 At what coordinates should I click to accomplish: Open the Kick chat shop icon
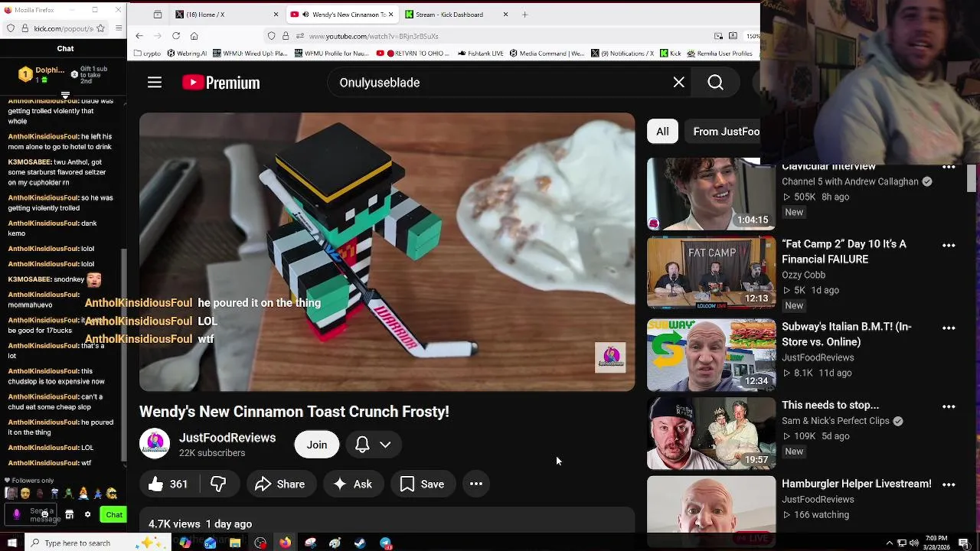pyautogui.click(x=69, y=515)
